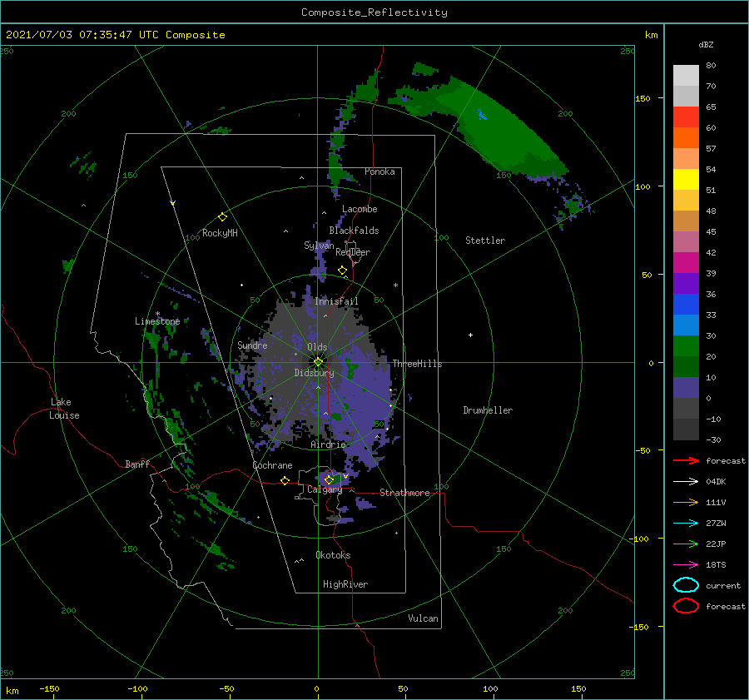Viewport: 749px width, 700px height.
Task: Click the yellow diamond marker near RedDeer
Action: click(343, 271)
